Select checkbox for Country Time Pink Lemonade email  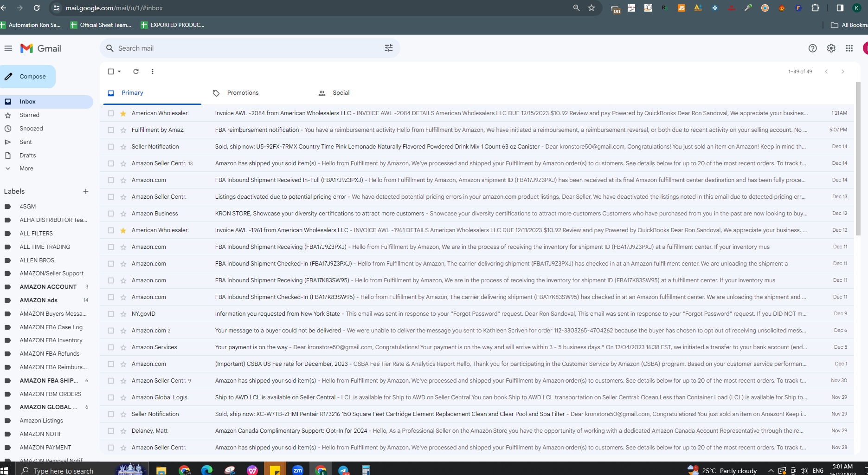click(x=110, y=147)
